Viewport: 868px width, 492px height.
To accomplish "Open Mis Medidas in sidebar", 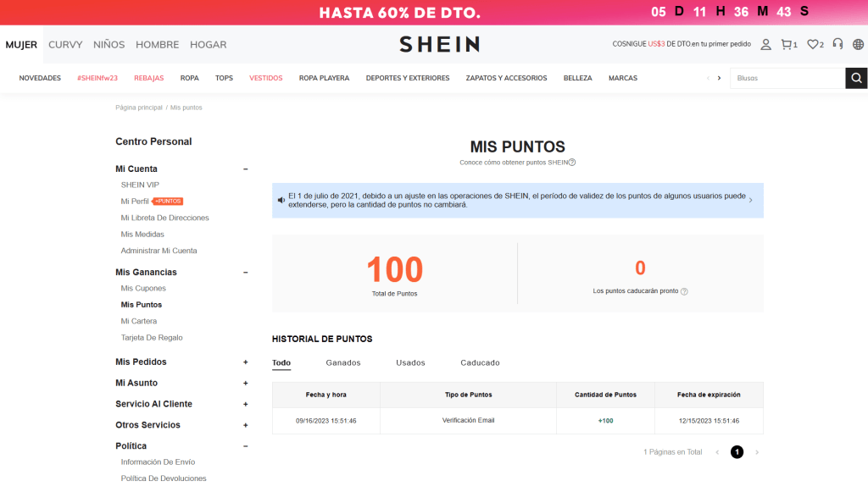I will click(x=142, y=235).
